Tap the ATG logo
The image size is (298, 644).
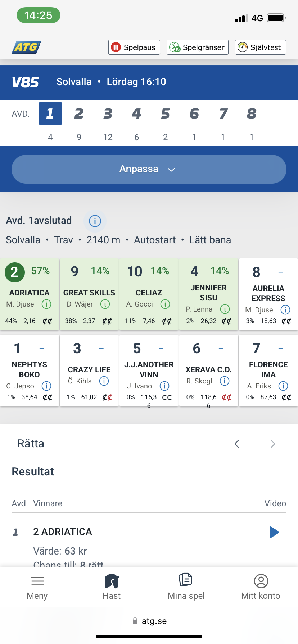(x=27, y=47)
